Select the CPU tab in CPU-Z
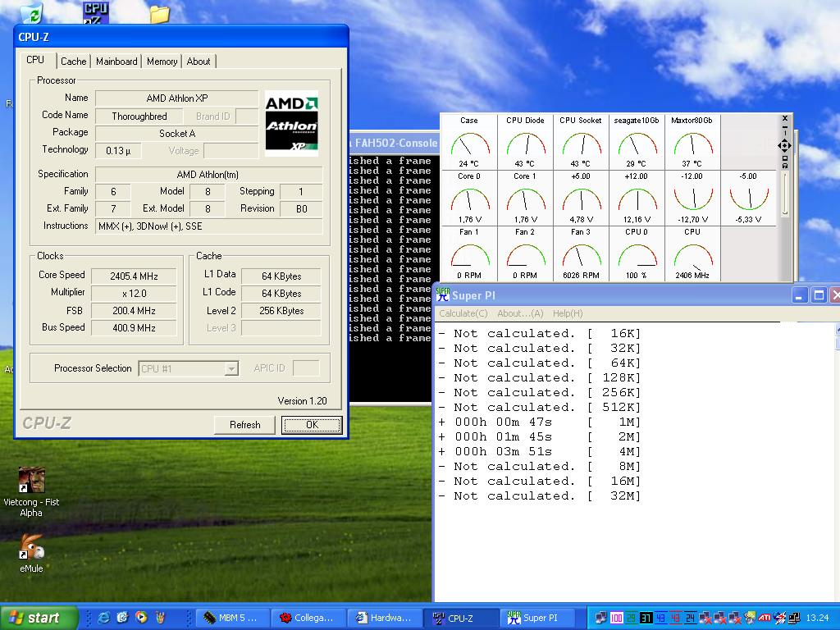Viewport: 840px width, 630px height. [35, 60]
